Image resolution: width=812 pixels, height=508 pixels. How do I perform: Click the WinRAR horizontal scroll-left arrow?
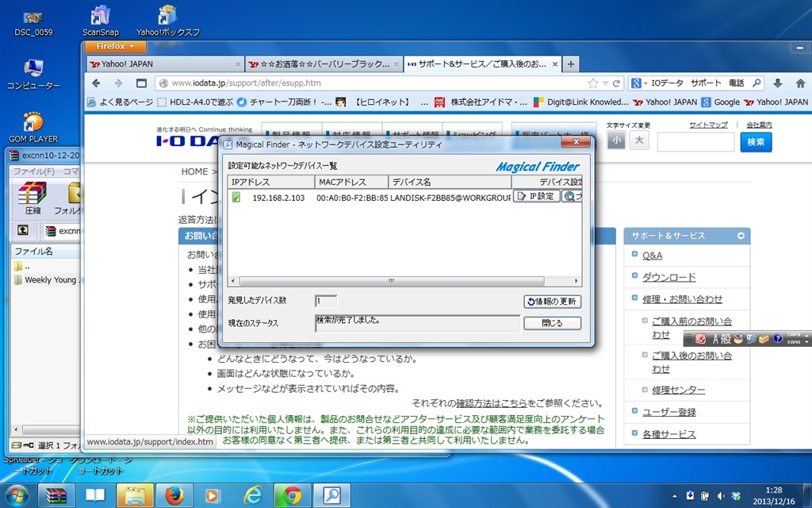coord(17,429)
